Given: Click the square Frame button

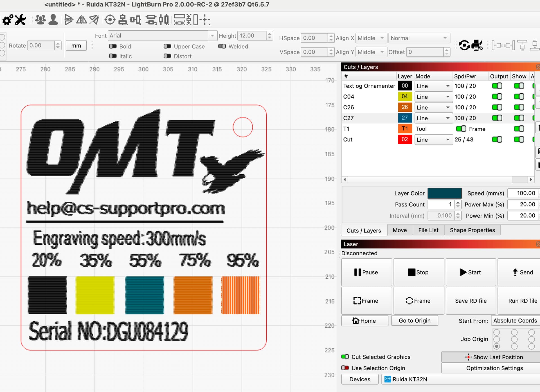Looking at the screenshot, I should (366, 301).
